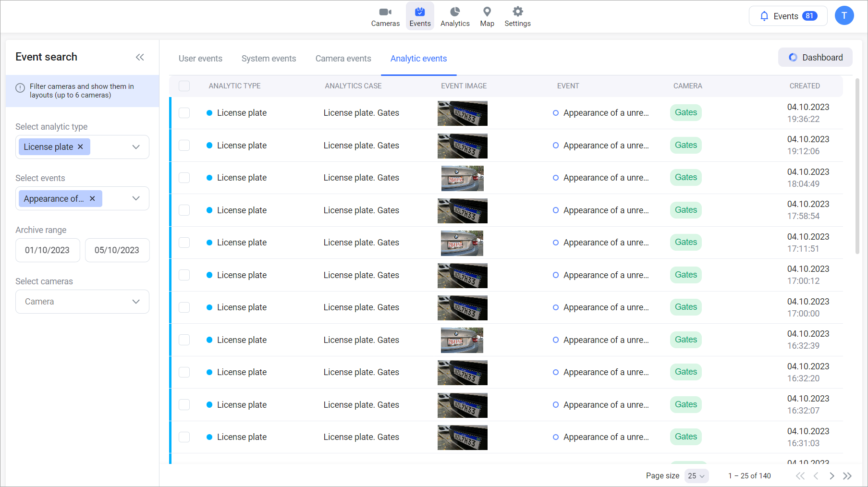The width and height of the screenshot is (868, 487).
Task: Switch to the System events tab
Action: point(269,59)
